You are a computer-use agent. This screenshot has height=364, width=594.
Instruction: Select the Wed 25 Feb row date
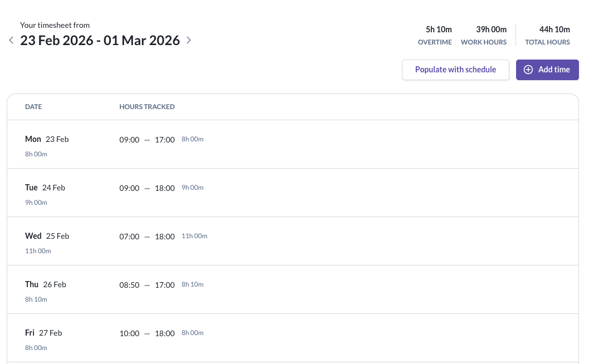coord(47,237)
